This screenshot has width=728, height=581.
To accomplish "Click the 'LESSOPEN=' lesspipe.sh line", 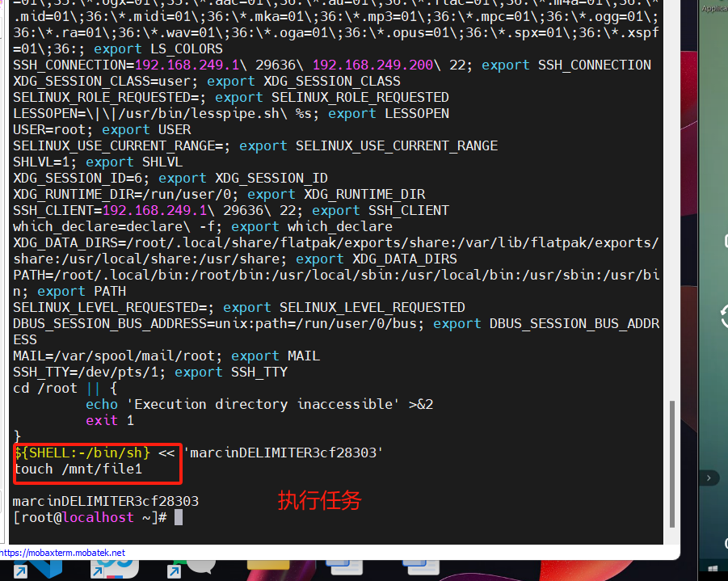I will [231, 113].
